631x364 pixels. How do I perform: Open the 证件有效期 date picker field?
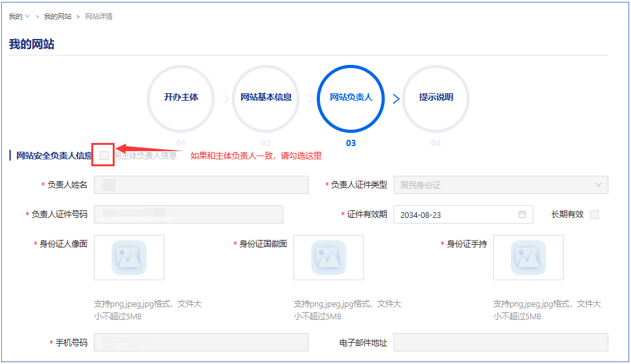pyautogui.click(x=457, y=215)
